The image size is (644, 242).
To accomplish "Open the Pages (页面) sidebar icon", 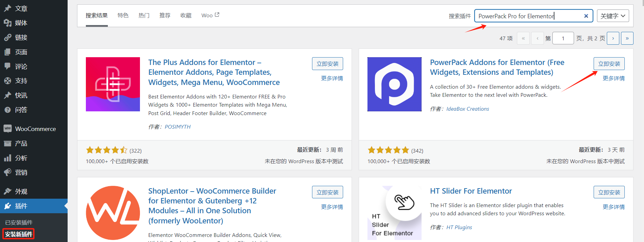I will pos(7,52).
